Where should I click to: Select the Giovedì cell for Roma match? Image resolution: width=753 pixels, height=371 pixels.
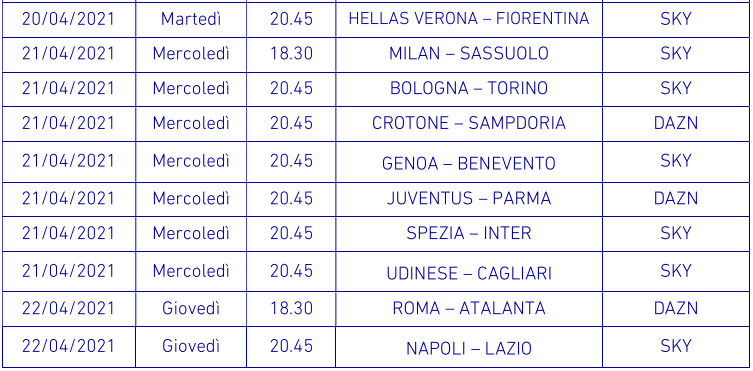(x=191, y=308)
